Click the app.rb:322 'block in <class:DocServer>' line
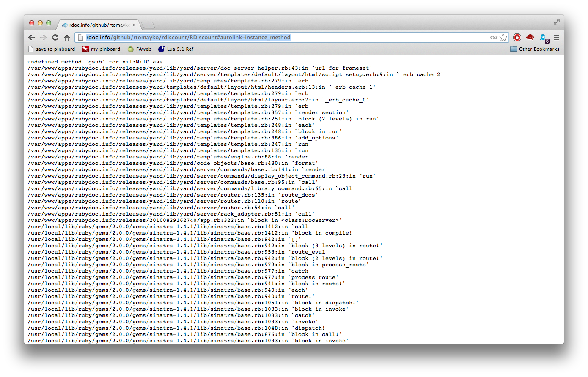The image size is (588, 377). point(185,220)
